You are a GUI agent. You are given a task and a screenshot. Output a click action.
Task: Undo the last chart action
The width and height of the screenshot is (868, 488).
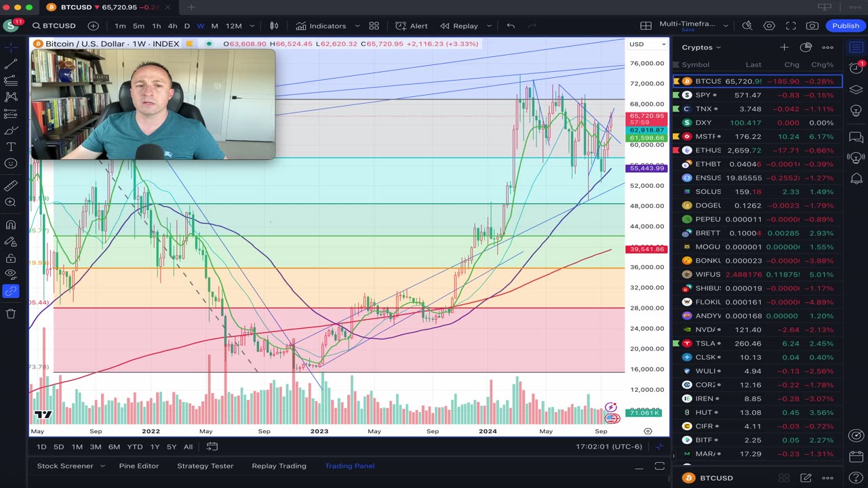pos(511,26)
